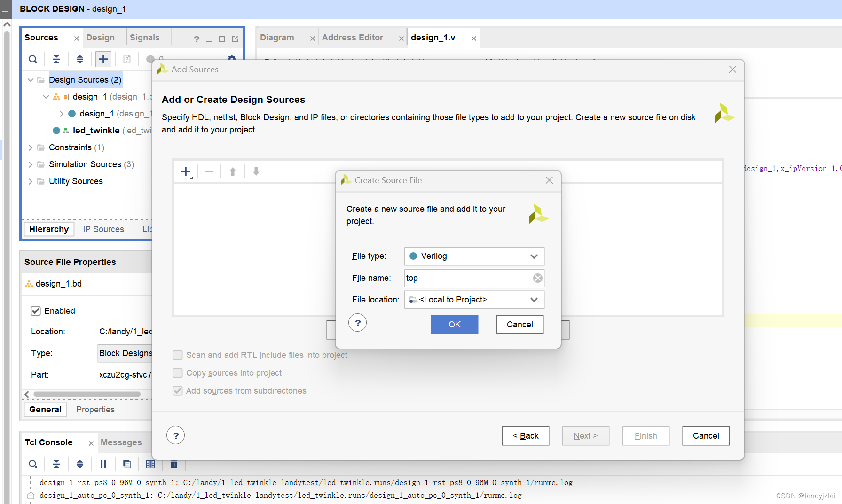Close the Add Sources dialog window
The width and height of the screenshot is (842, 504).
click(732, 70)
